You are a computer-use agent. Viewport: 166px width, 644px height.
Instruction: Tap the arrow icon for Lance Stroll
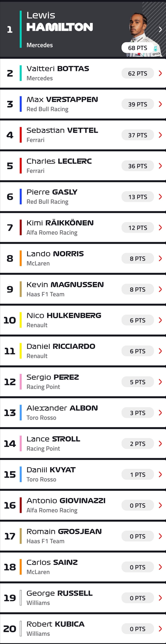click(160, 443)
